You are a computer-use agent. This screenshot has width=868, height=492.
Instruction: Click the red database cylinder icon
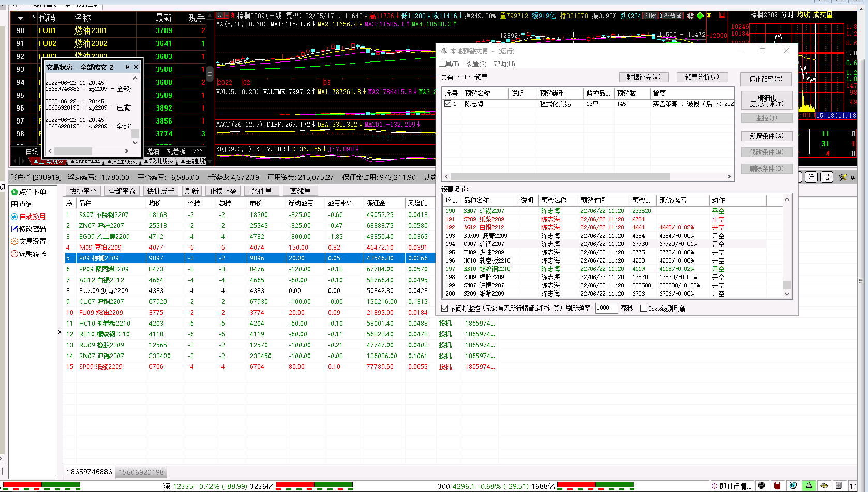click(777, 486)
